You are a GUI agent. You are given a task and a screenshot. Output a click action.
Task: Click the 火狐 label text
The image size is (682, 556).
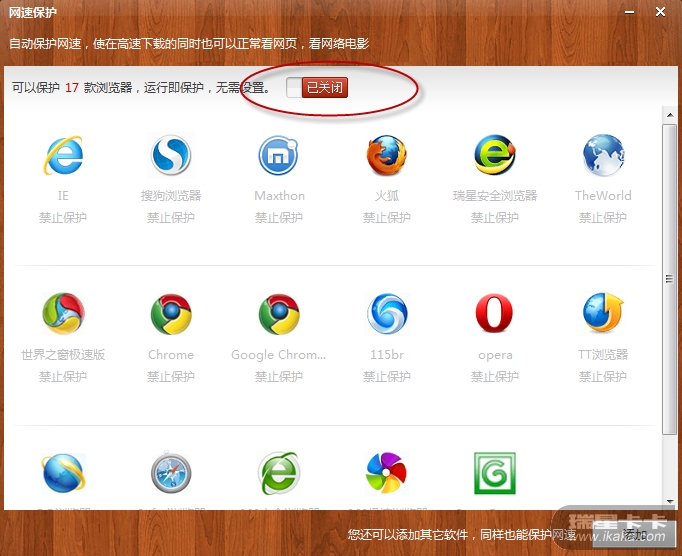point(387,196)
